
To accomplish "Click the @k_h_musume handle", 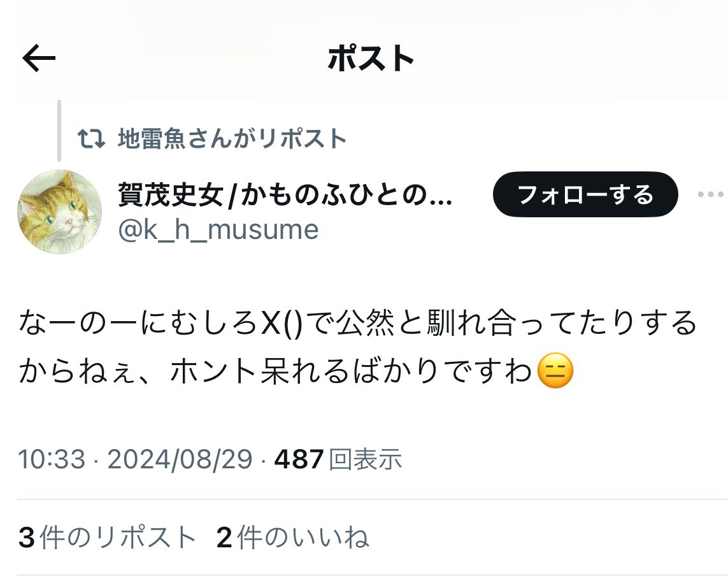I will coord(218,229).
